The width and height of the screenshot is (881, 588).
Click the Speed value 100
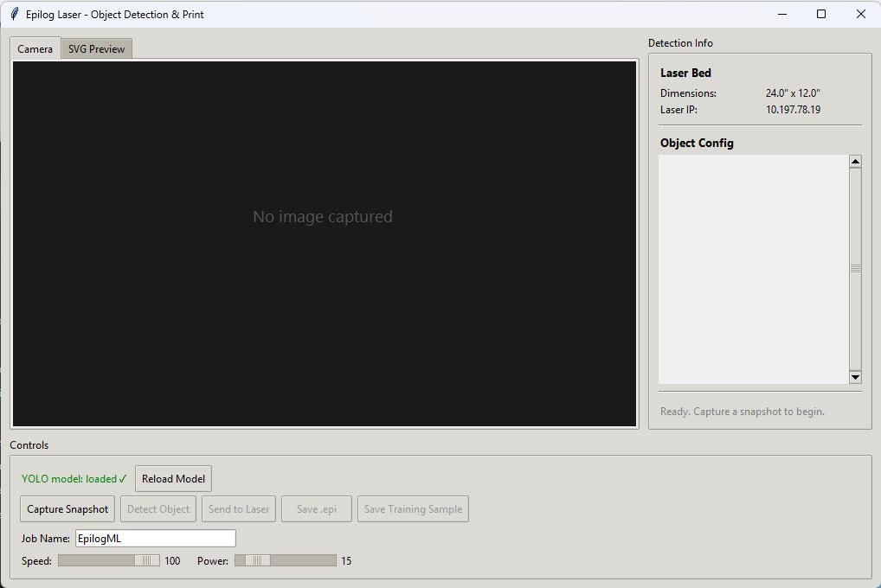click(172, 560)
